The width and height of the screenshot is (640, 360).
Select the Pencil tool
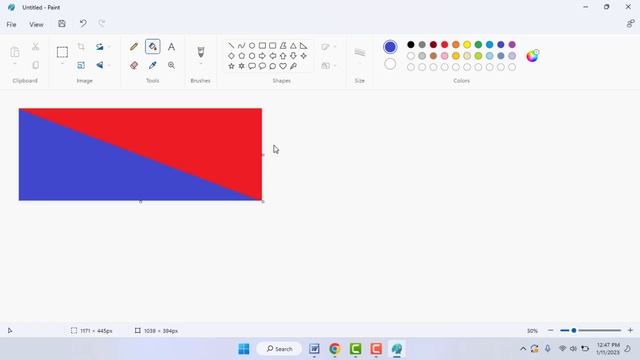click(134, 47)
